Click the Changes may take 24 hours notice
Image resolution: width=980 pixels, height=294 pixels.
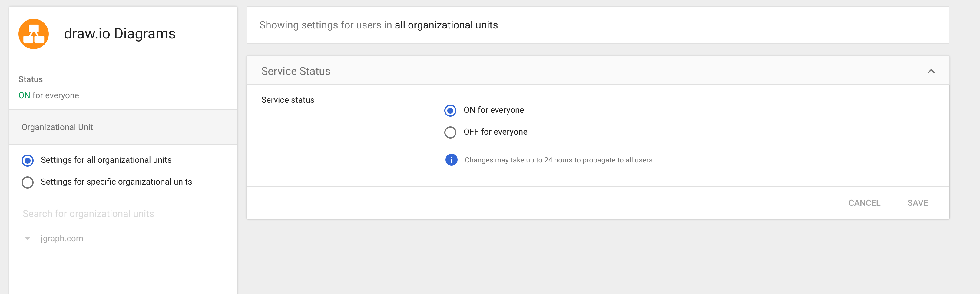559,160
